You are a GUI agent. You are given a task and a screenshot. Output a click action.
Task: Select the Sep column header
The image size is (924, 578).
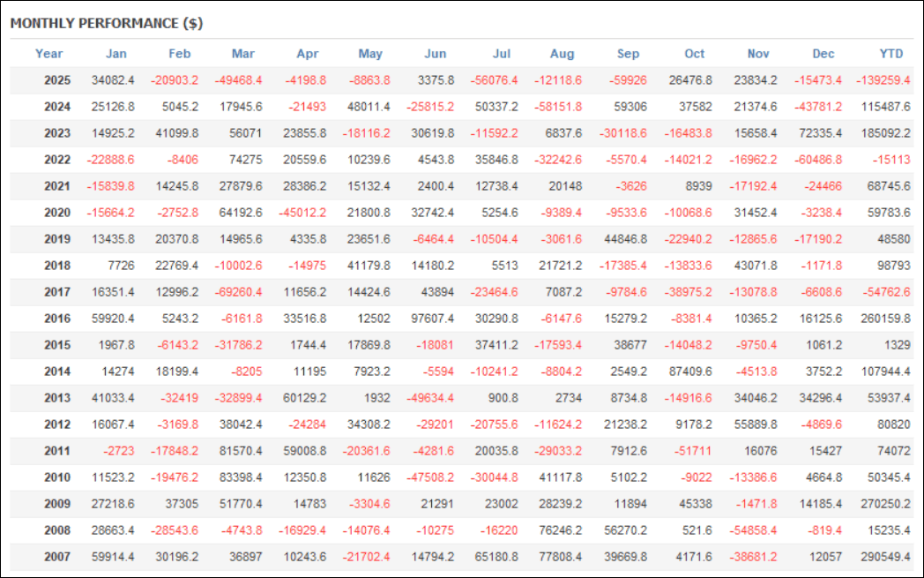coord(628,53)
